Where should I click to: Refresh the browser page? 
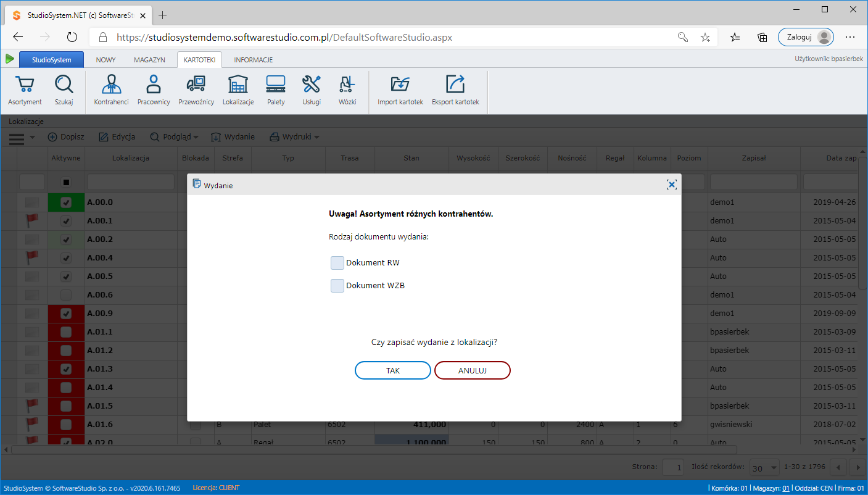tap(72, 37)
